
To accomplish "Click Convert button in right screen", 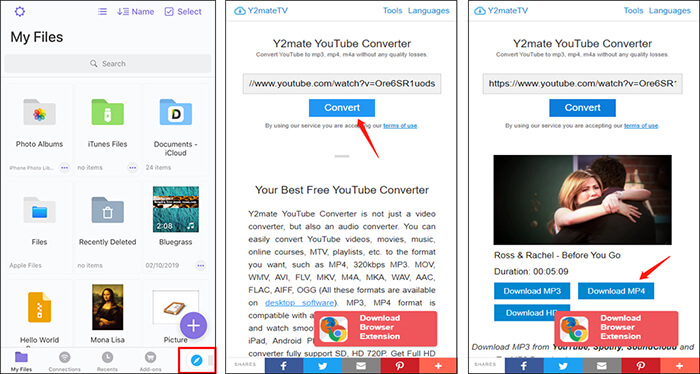I will click(583, 108).
